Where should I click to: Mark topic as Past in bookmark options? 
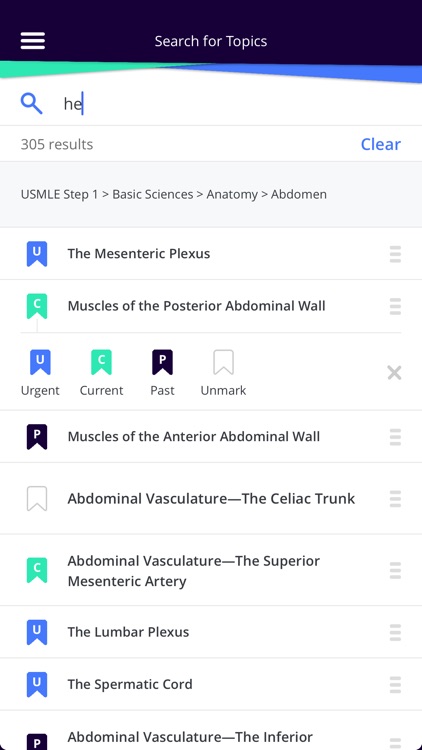[x=162, y=373]
